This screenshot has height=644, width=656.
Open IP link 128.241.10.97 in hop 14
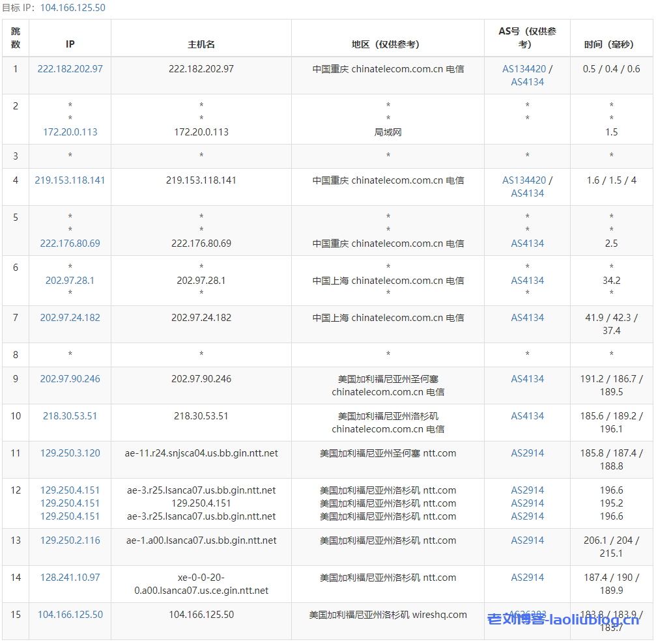tap(70, 577)
